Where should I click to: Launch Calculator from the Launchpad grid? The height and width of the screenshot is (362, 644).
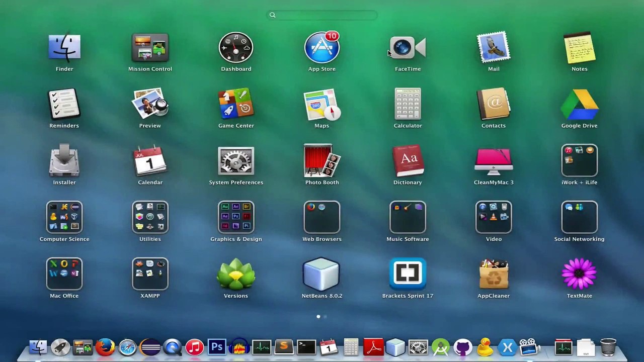point(408,105)
